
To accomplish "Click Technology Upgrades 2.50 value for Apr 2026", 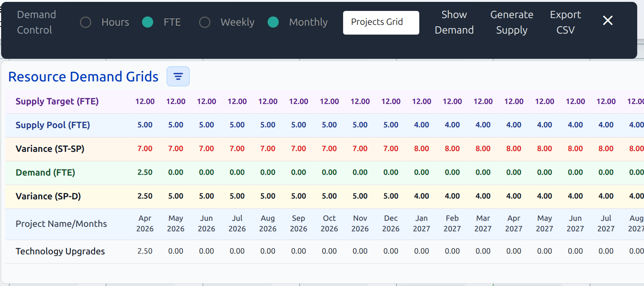I will point(145,251).
